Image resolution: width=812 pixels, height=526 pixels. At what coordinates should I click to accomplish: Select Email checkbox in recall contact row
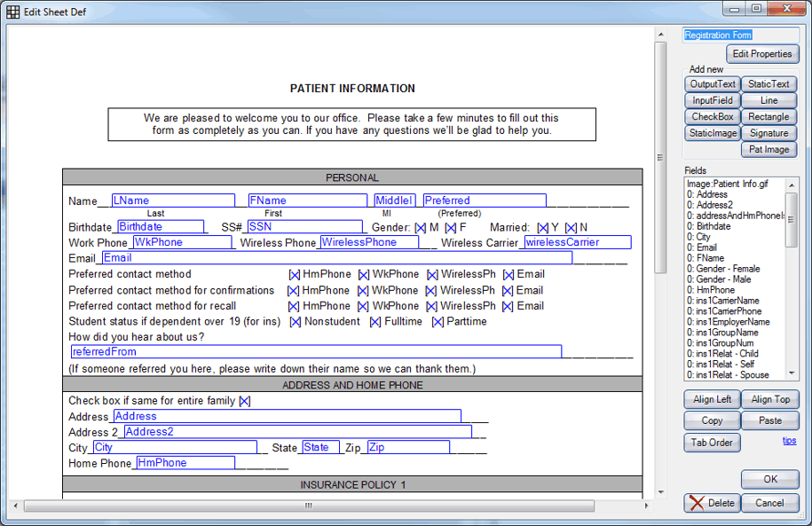(x=508, y=307)
